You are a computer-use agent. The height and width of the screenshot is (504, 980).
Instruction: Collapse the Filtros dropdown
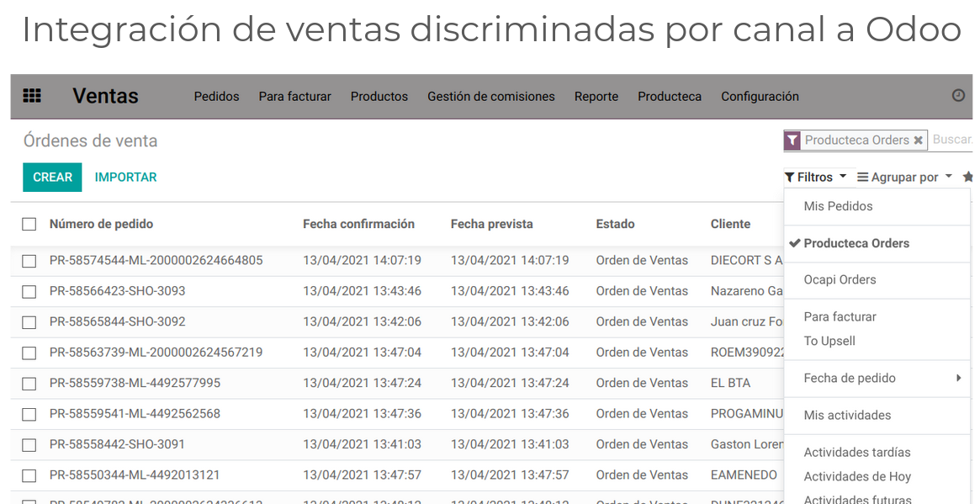(x=816, y=177)
